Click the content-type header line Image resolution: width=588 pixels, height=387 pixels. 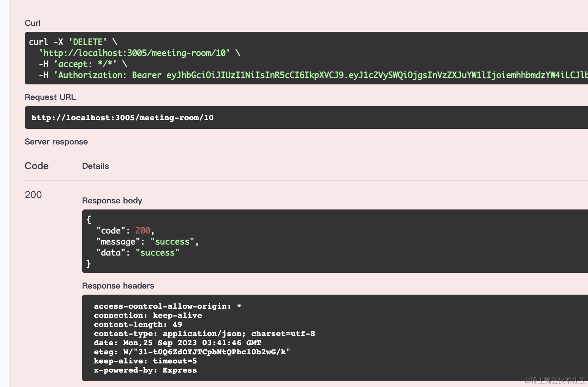point(204,334)
